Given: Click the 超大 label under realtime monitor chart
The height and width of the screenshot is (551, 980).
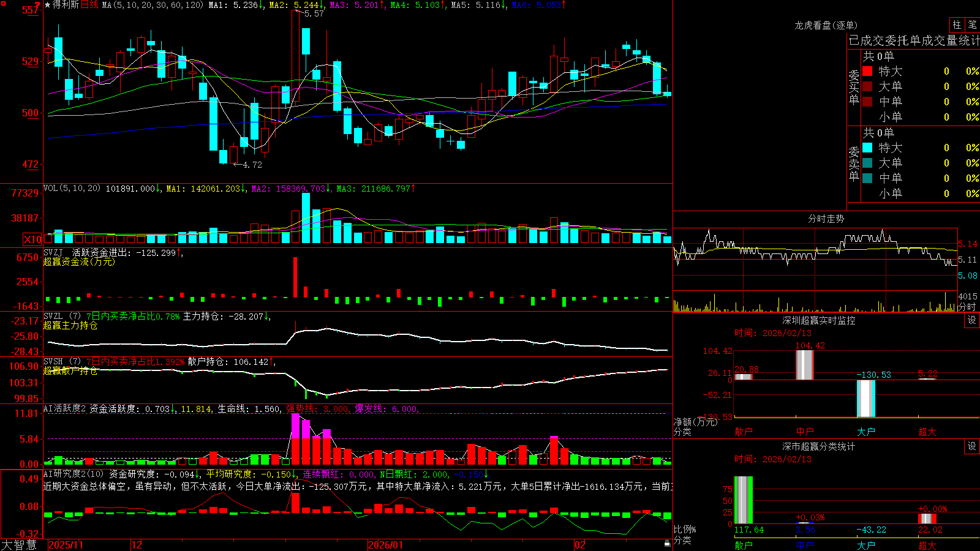Looking at the screenshot, I should tap(927, 432).
